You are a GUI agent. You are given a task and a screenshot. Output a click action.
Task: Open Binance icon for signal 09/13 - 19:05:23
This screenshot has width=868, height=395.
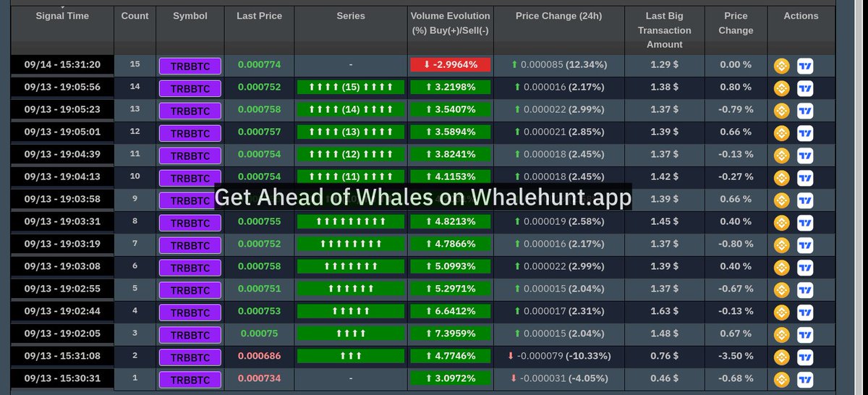click(x=781, y=111)
